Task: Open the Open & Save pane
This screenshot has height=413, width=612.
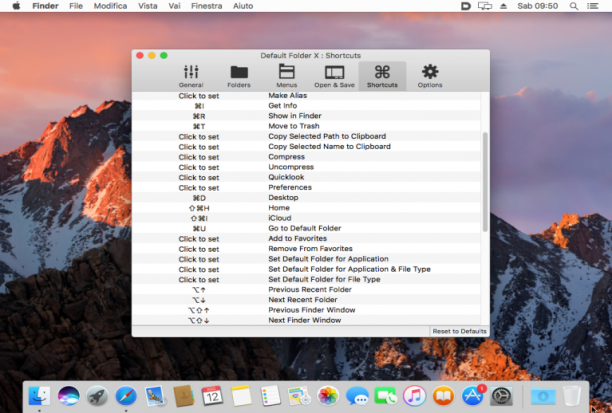Action: (x=334, y=76)
